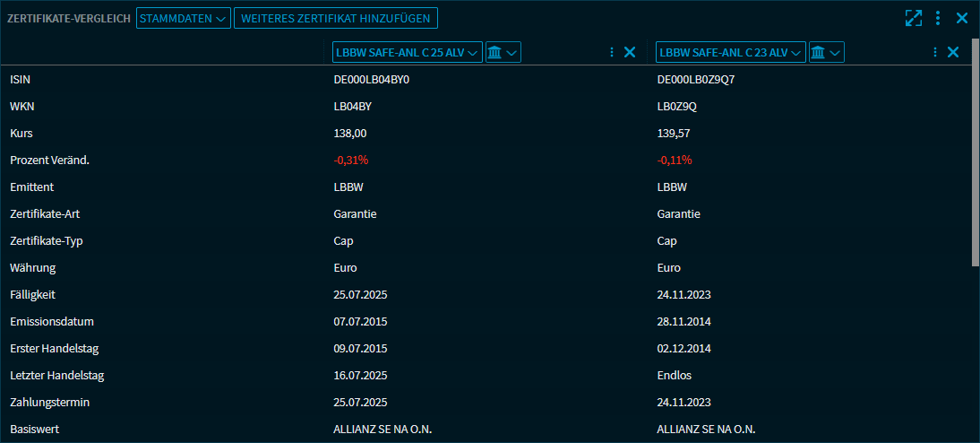980x443 pixels.
Task: Select WKN value LB0Z9Q
Action: coord(677,107)
